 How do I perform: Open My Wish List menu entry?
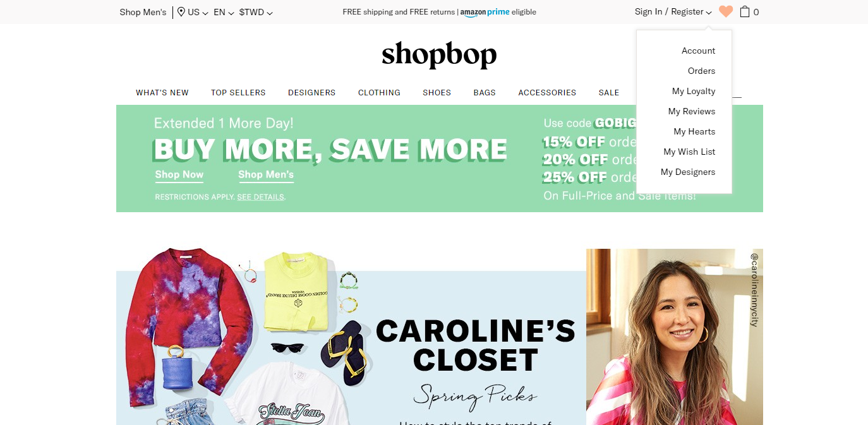pyautogui.click(x=689, y=152)
